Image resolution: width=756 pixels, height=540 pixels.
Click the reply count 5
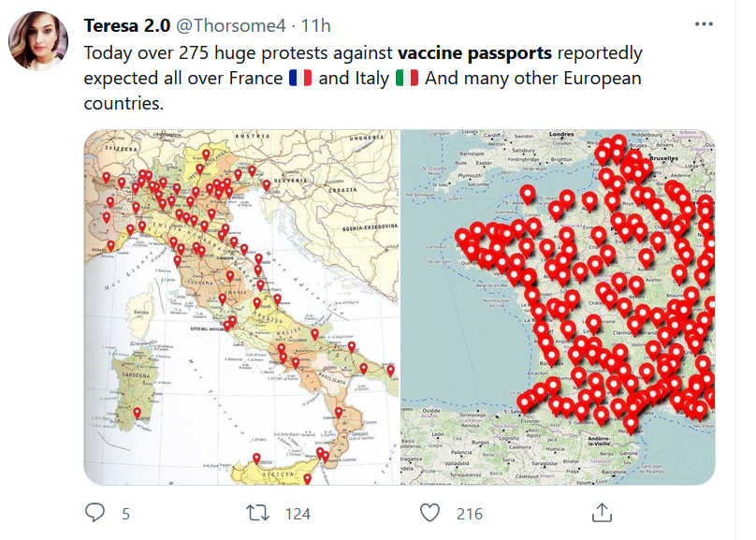[125, 514]
